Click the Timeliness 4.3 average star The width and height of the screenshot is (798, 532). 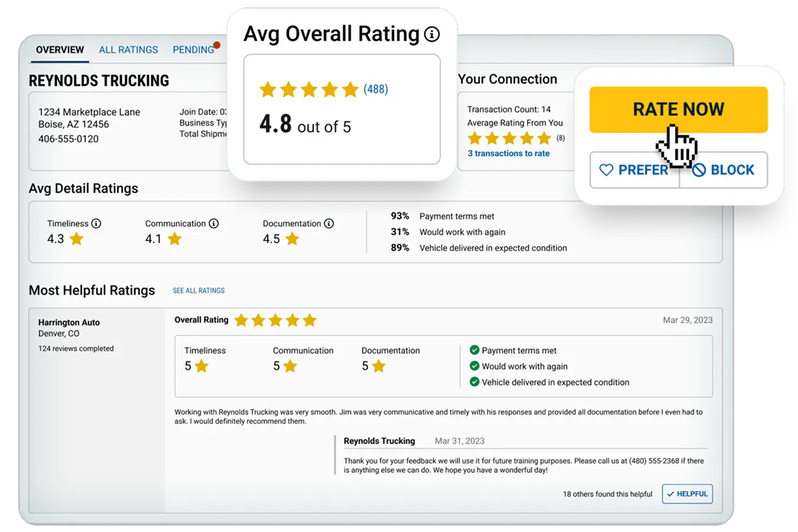coord(77,239)
